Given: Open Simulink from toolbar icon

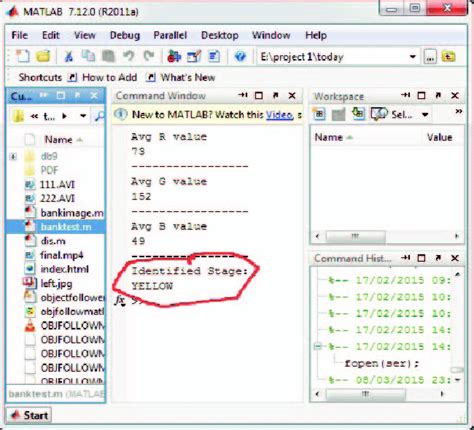Looking at the screenshot, I should coord(174,56).
